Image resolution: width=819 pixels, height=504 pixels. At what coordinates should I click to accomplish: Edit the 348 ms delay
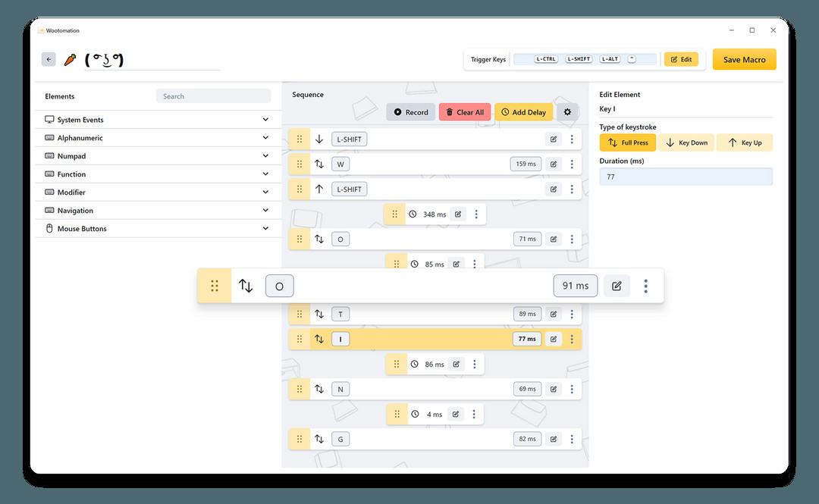(458, 214)
